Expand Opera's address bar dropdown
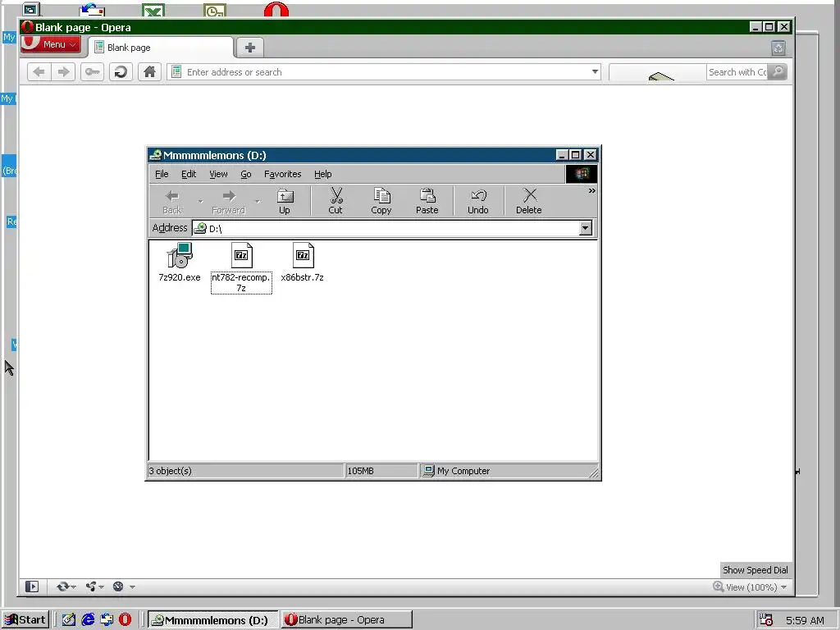840x630 pixels. coord(595,72)
